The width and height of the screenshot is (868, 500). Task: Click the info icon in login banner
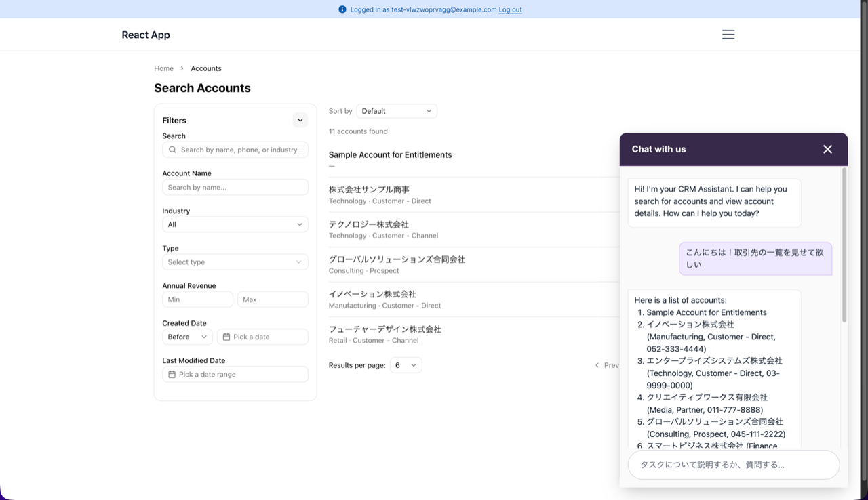(x=342, y=9)
